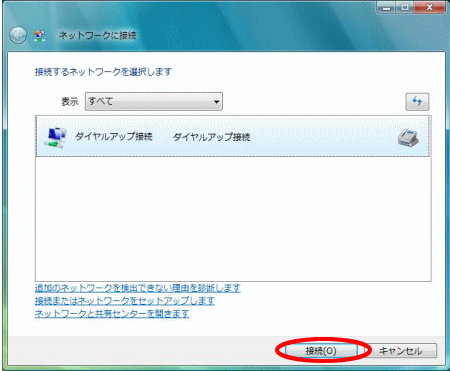The image size is (450, 371).
Task: Select the second ダイヤルアップ接続 type text
Action: pos(211,137)
